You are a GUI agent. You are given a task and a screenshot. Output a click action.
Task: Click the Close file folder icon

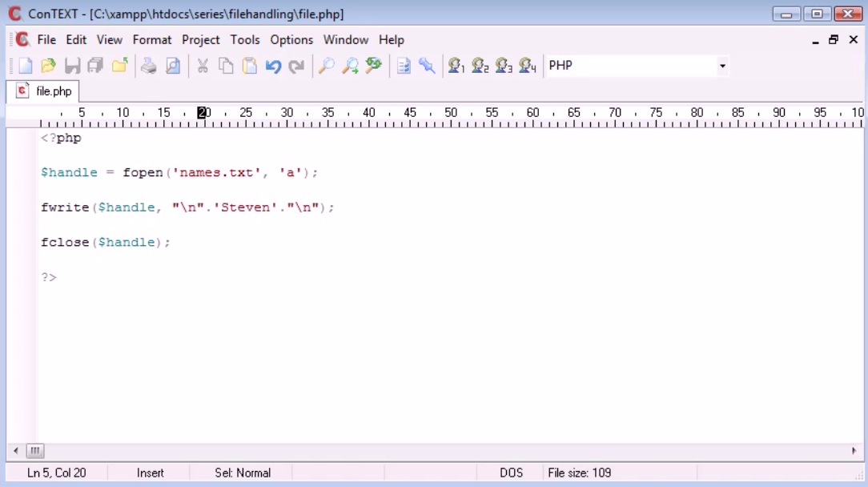pyautogui.click(x=119, y=66)
